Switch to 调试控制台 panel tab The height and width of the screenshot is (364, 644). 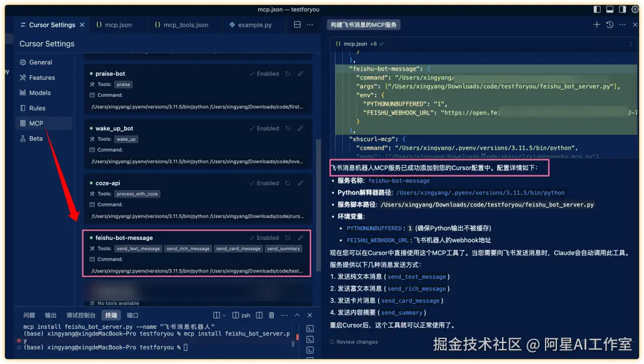tap(81, 315)
